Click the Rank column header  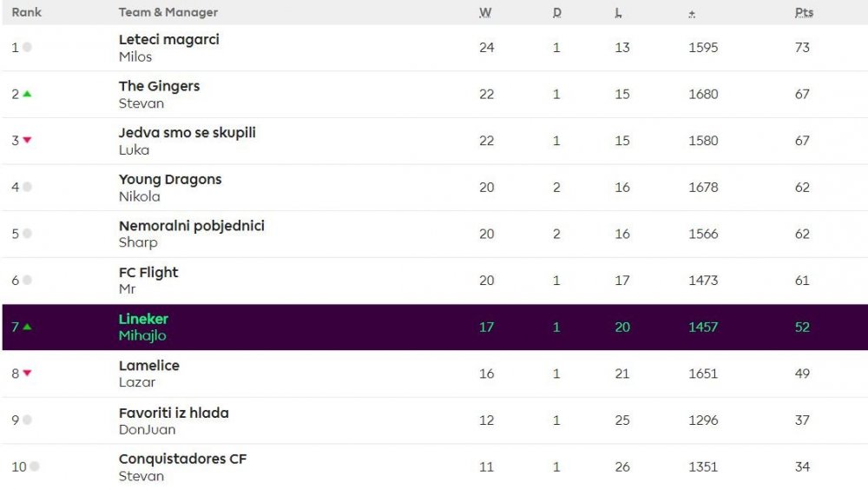(x=27, y=13)
